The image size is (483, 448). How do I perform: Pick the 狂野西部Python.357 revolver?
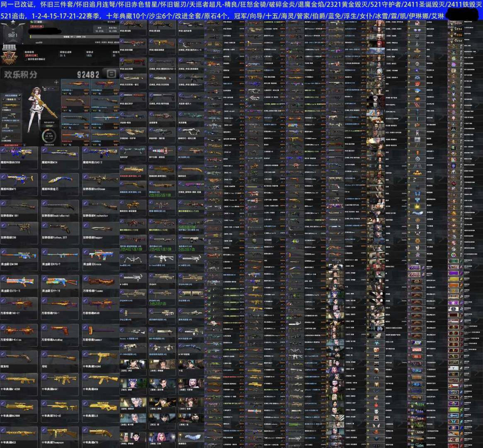pyautogui.click(x=60, y=231)
